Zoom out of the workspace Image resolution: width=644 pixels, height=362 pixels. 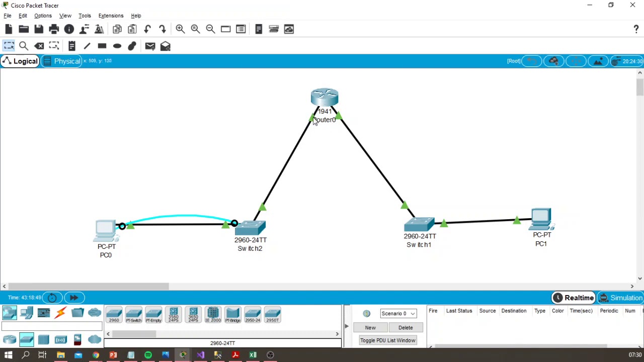pyautogui.click(x=210, y=29)
